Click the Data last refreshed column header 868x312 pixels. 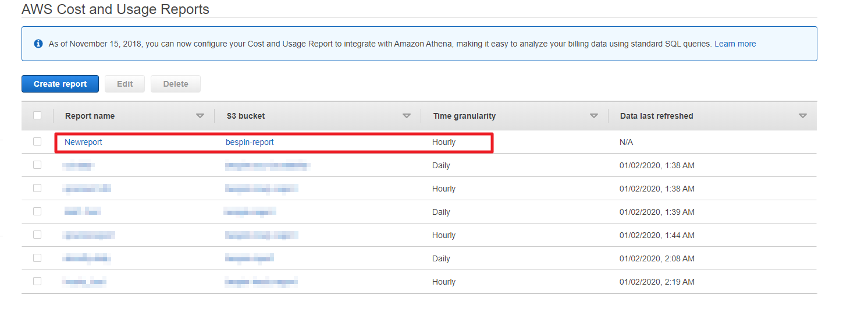tap(656, 116)
